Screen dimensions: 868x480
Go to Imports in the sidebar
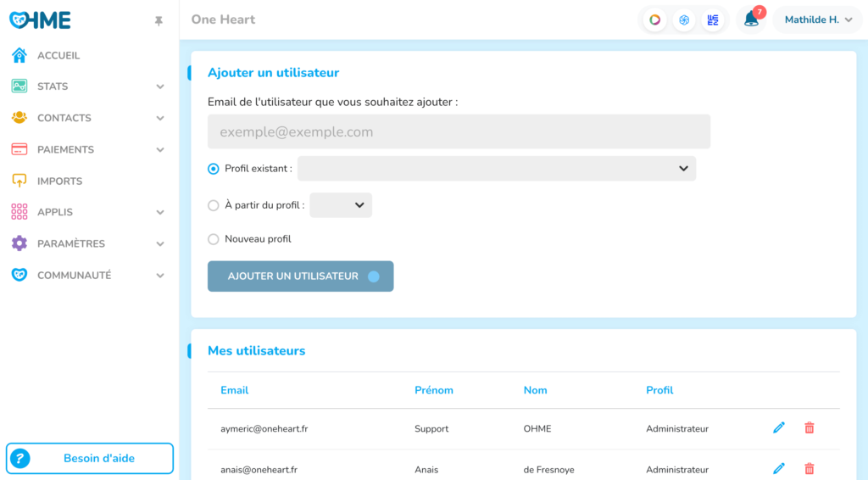59,181
